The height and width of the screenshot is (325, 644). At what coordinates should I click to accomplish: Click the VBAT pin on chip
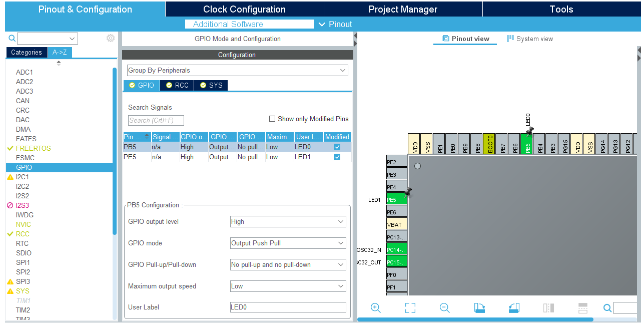[397, 224]
